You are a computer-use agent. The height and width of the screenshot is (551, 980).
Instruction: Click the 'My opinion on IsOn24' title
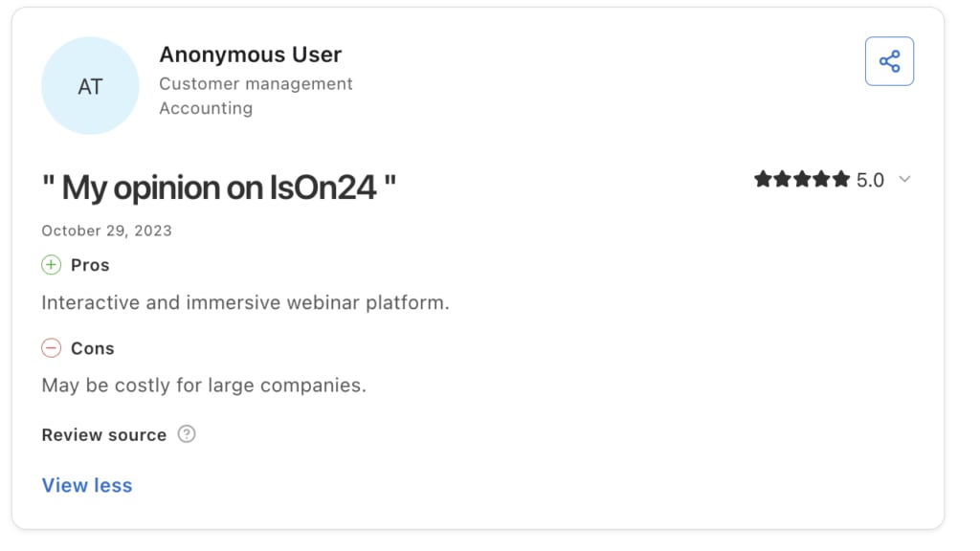tap(219, 187)
